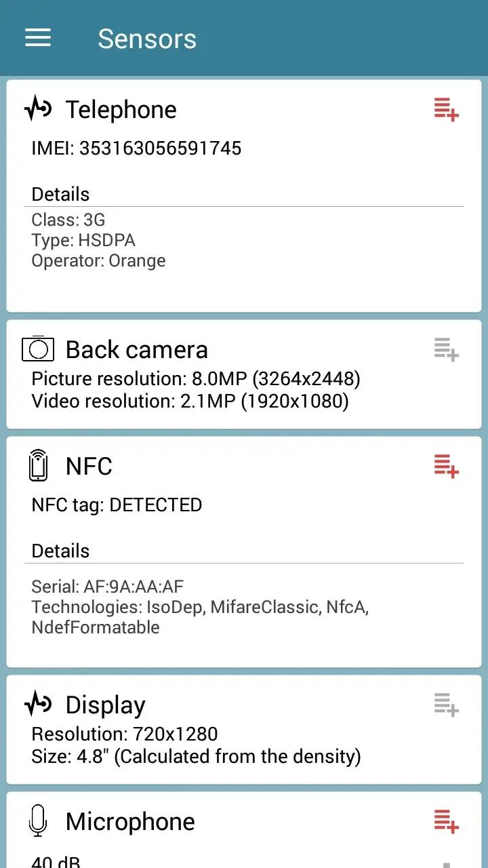Screen dimensions: 488x868
Task: Click the NFC phone icon
Action: [x=39, y=465]
